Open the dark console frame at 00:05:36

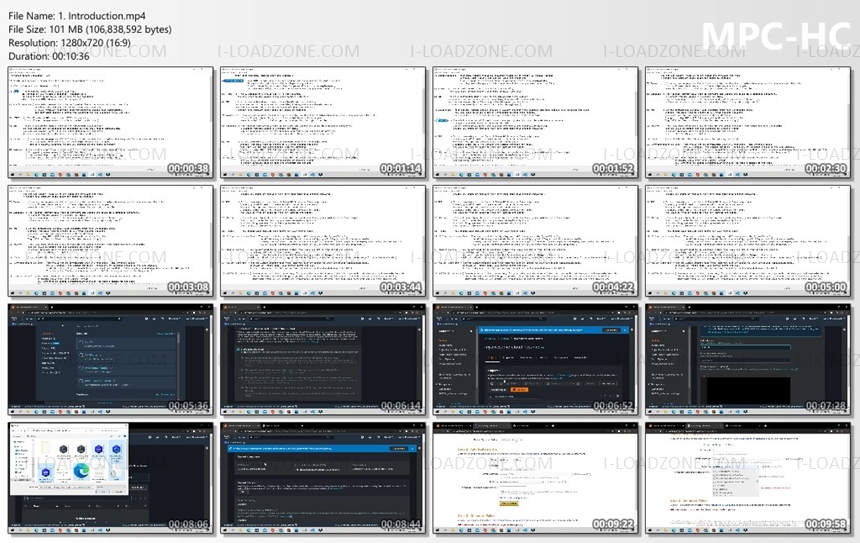tap(111, 359)
